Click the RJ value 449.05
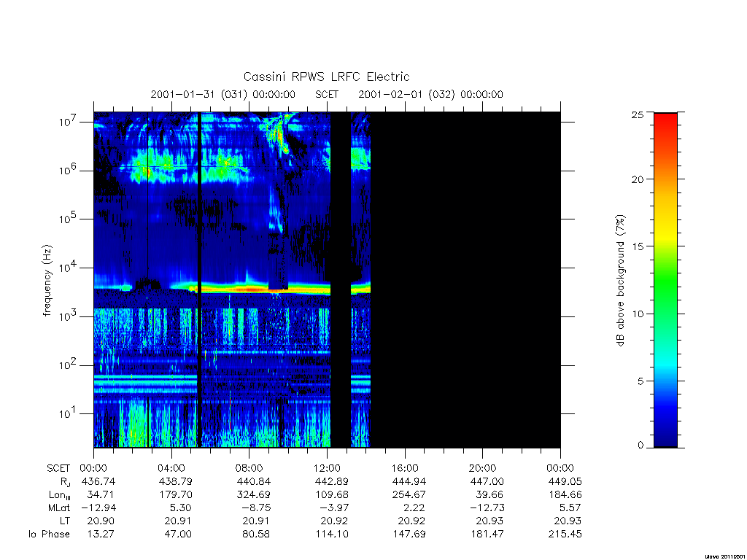 click(x=565, y=481)
